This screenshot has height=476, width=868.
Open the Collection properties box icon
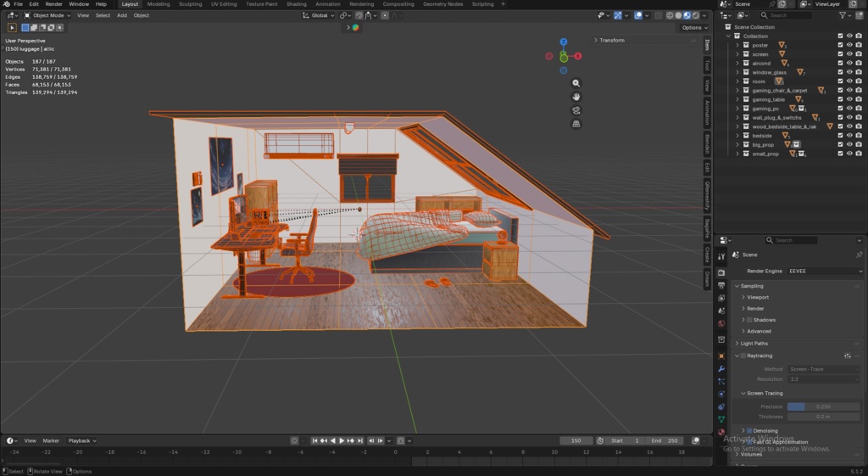[721, 339]
